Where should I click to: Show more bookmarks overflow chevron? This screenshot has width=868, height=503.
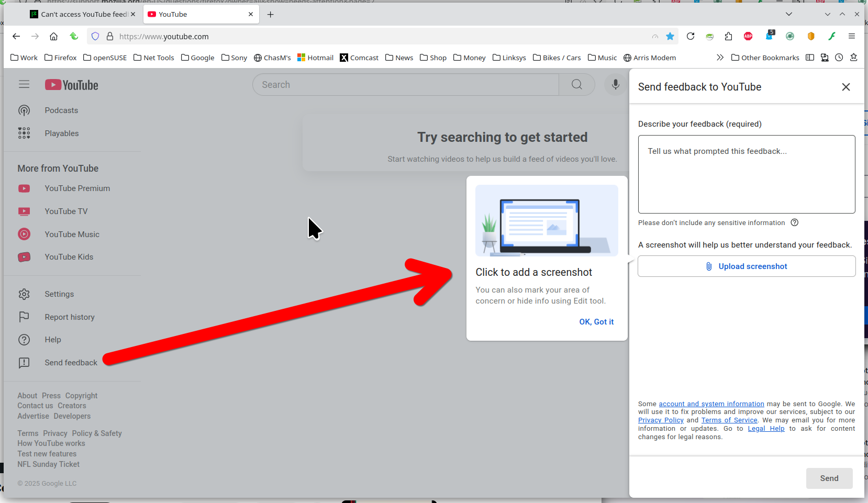click(x=720, y=58)
